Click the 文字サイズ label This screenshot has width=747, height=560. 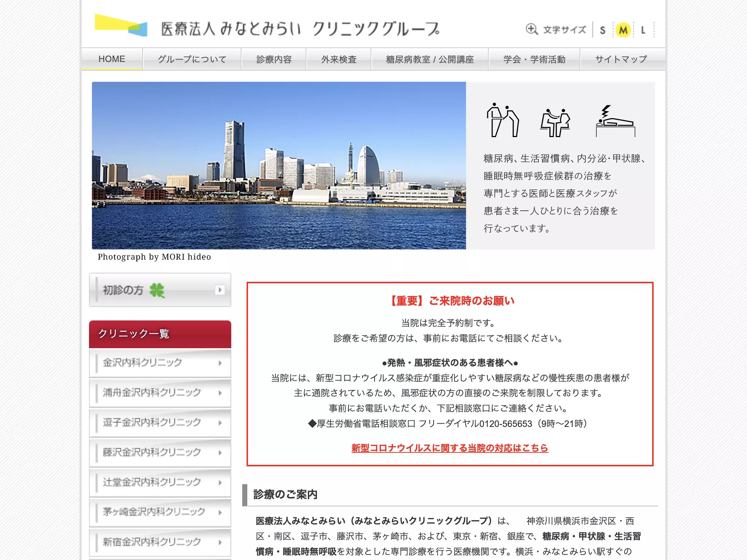coord(564,30)
